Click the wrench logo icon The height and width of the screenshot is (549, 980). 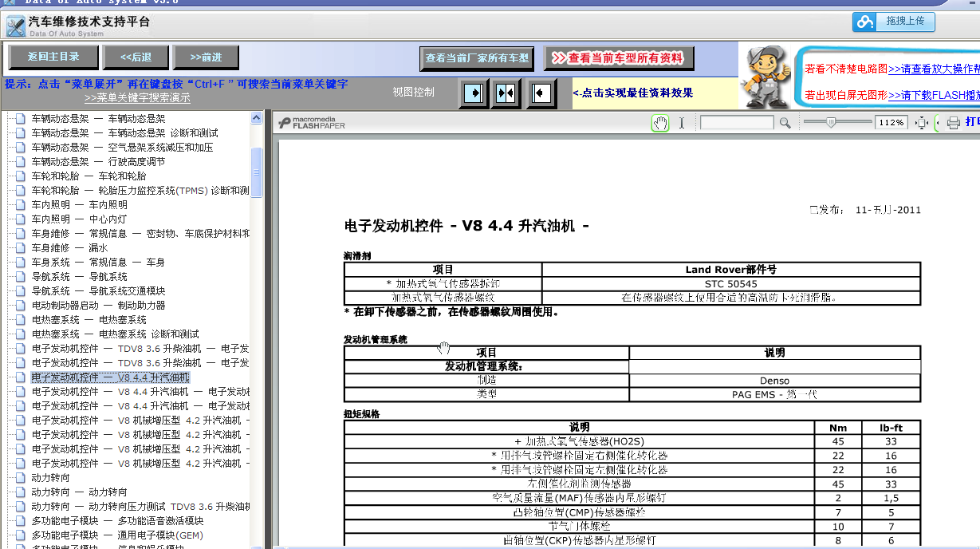tap(15, 26)
